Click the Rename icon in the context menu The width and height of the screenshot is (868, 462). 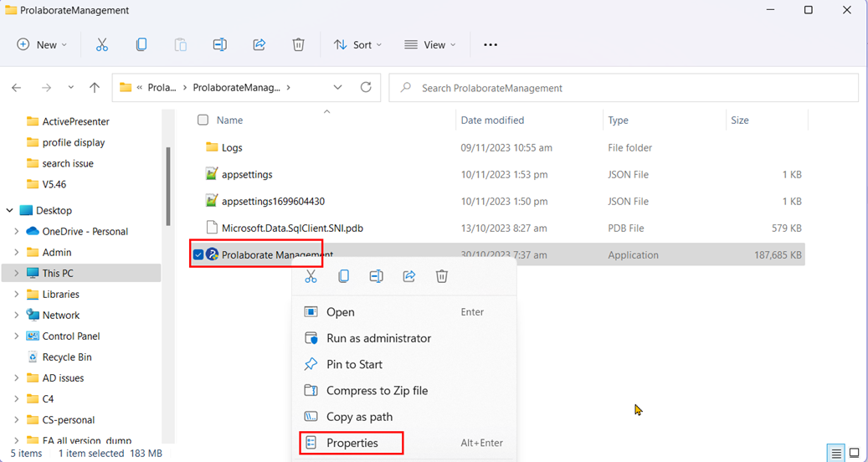(377, 276)
